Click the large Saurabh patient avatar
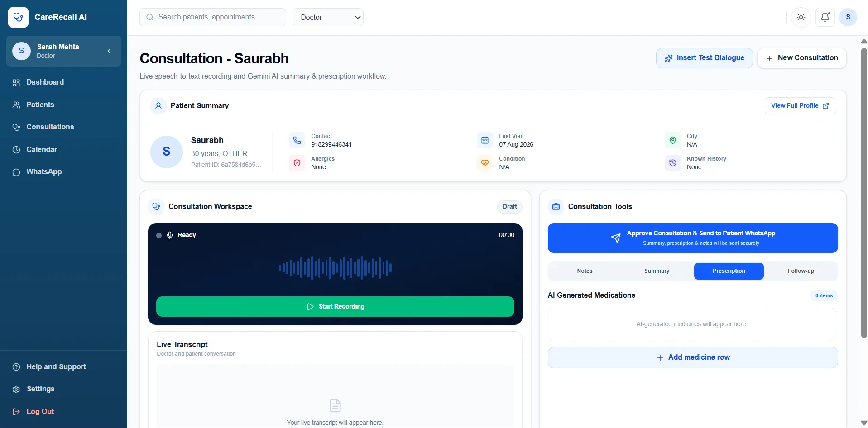This screenshot has width=868, height=428. (167, 152)
